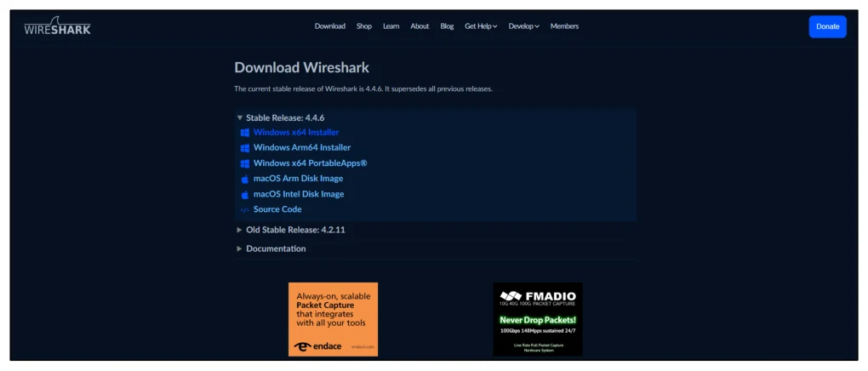Open the Download nav item
The image size is (868, 371).
tap(330, 26)
